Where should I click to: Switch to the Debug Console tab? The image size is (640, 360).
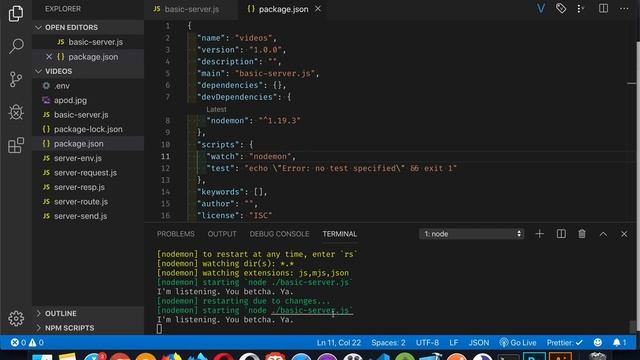[279, 234]
